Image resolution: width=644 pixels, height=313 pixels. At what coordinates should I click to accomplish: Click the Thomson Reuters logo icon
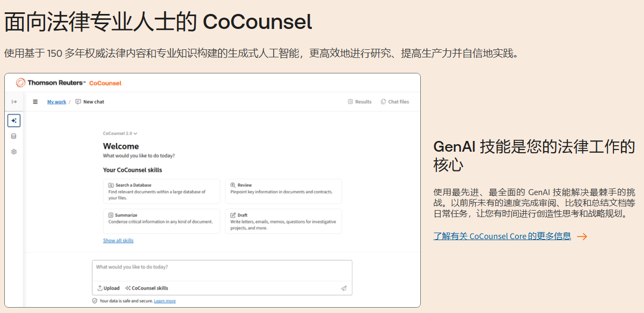click(20, 83)
